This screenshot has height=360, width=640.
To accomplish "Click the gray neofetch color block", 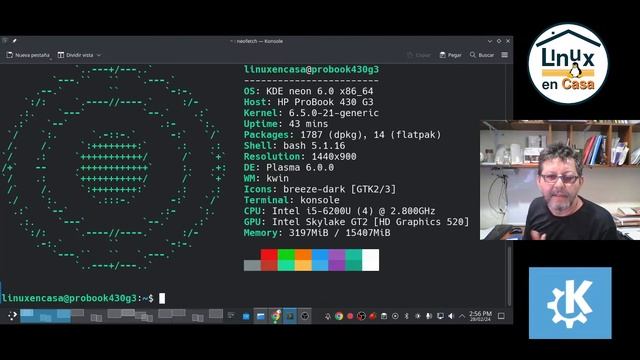I will pyautogui.click(x=252, y=265).
